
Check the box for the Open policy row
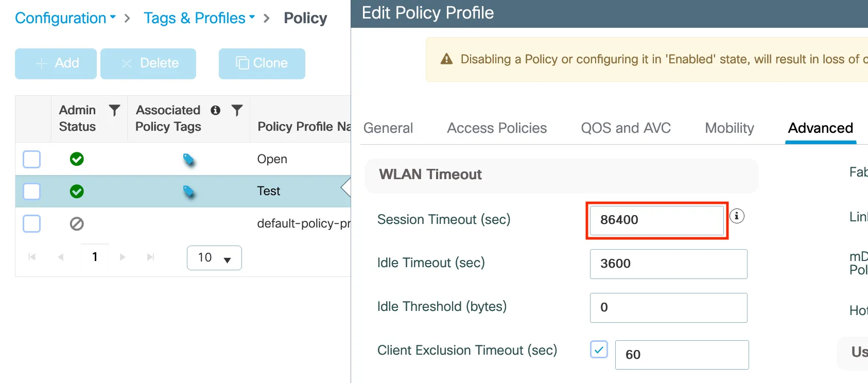(x=32, y=159)
